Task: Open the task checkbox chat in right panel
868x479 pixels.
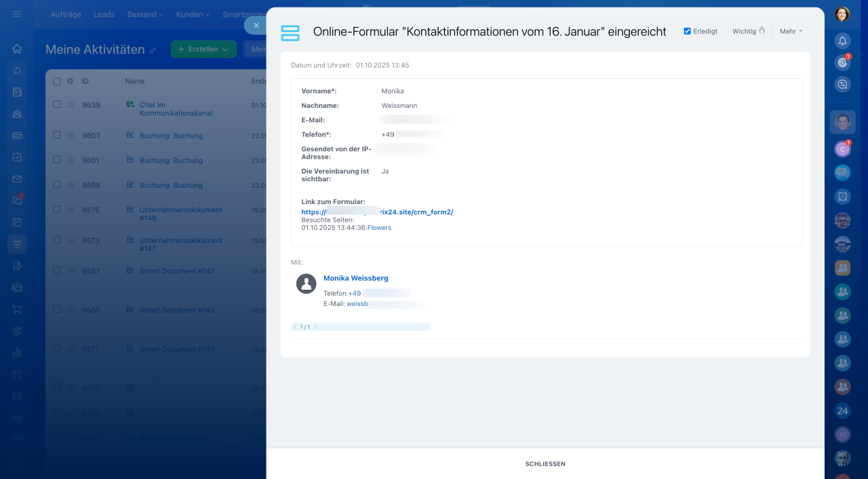Action: pos(842,197)
